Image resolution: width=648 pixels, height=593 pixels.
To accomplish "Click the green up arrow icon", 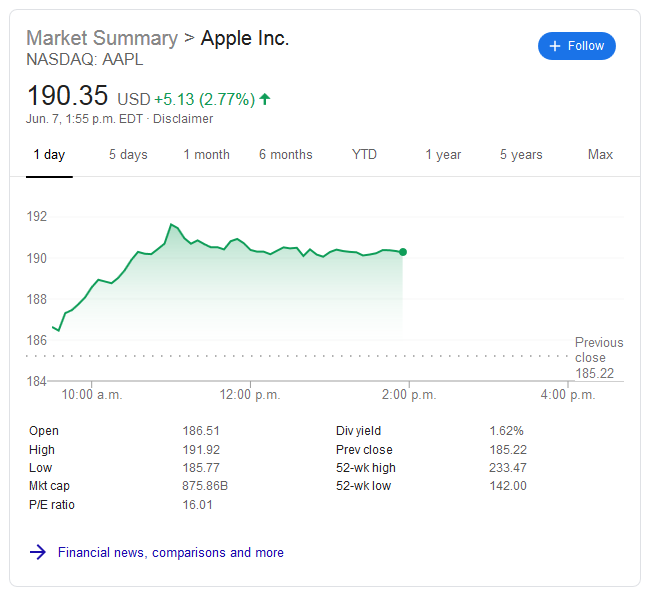I will pyautogui.click(x=265, y=99).
